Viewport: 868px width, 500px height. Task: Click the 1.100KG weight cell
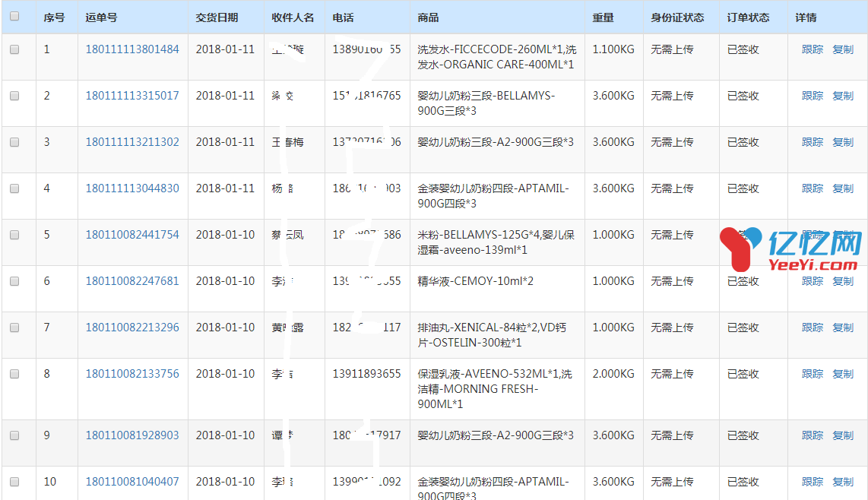pos(613,49)
